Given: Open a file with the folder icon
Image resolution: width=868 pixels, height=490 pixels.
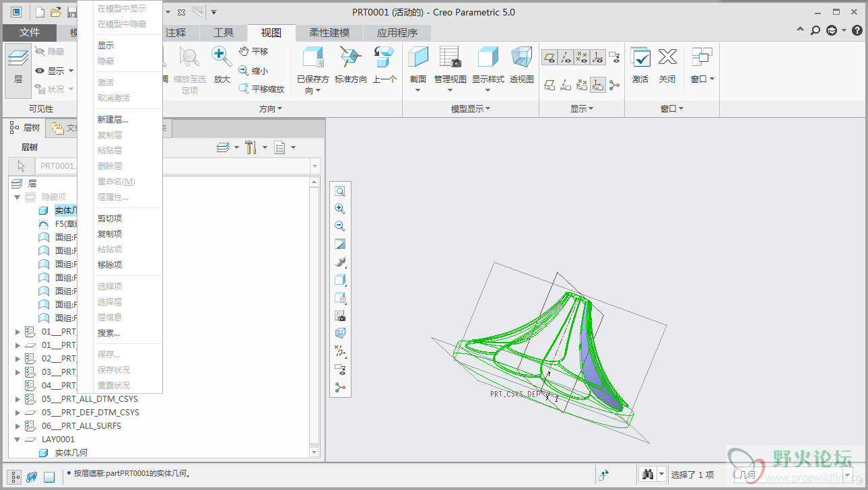Looking at the screenshot, I should pos(56,12).
